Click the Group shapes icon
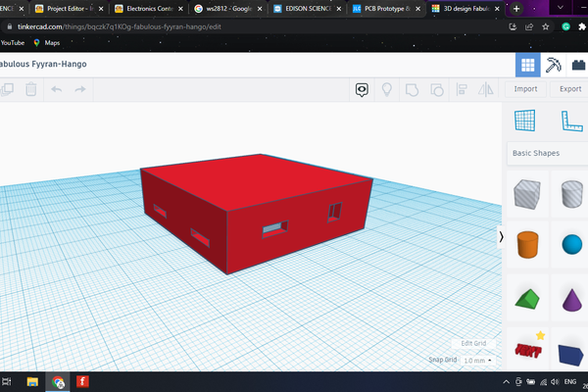This screenshot has width=588, height=392. (x=412, y=89)
